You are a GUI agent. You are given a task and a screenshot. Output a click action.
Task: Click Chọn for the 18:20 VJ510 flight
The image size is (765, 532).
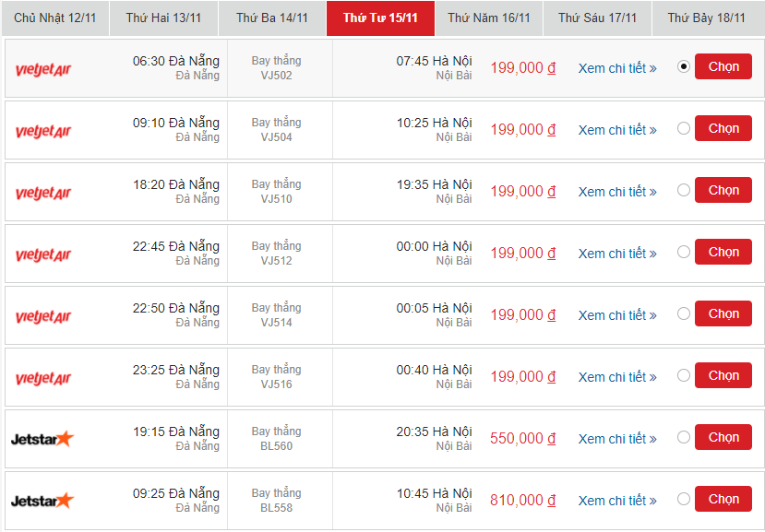tap(723, 190)
